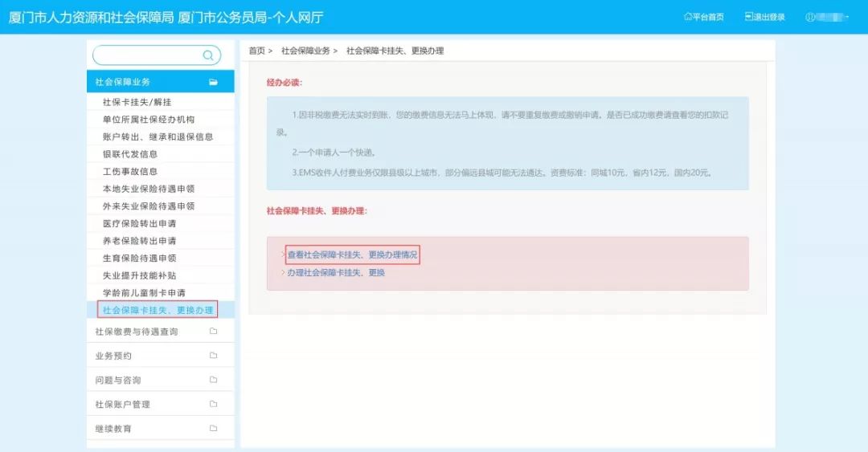The height and width of the screenshot is (452, 868).
Task: Select the 社会保障业务 section header
Action: (x=161, y=81)
